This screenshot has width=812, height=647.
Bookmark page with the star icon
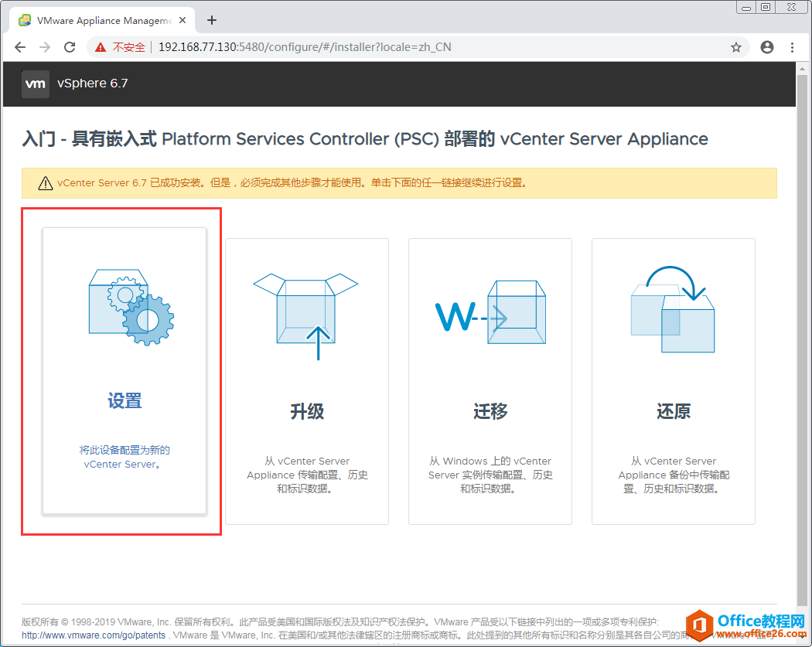pyautogui.click(x=736, y=47)
